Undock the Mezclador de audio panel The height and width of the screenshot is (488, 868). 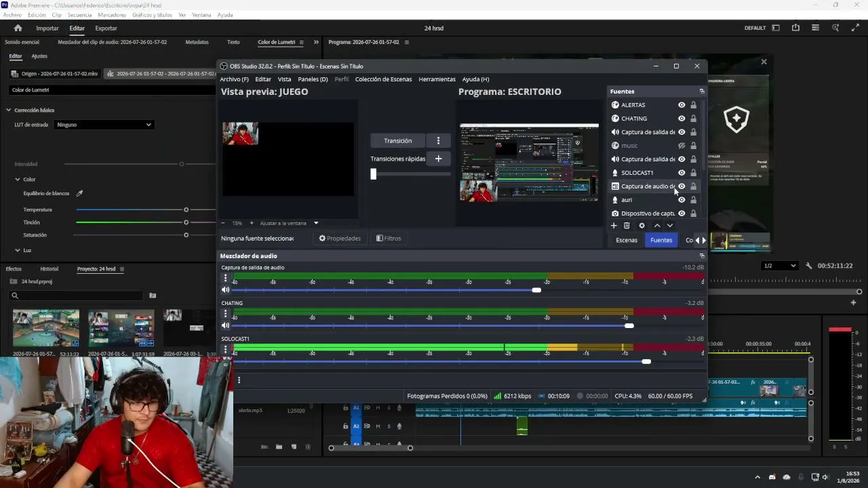pos(702,256)
